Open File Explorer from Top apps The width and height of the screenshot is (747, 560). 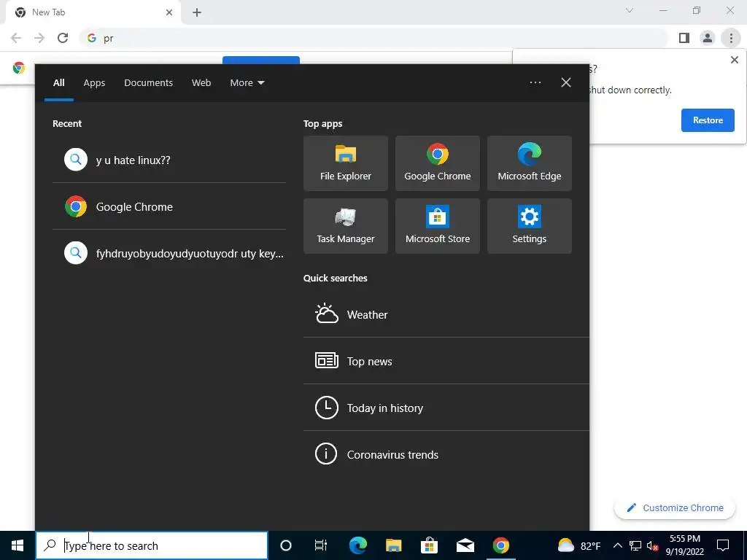point(345,163)
